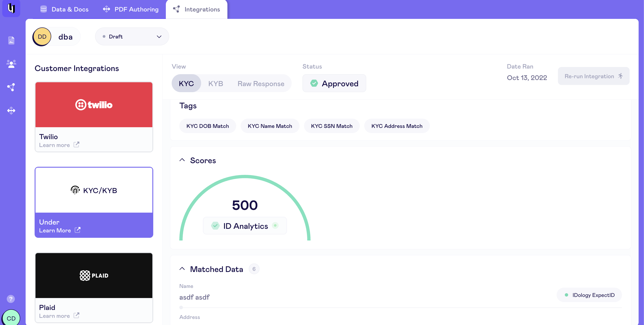Click Learn More link under KYC/KYB card

tap(55, 230)
